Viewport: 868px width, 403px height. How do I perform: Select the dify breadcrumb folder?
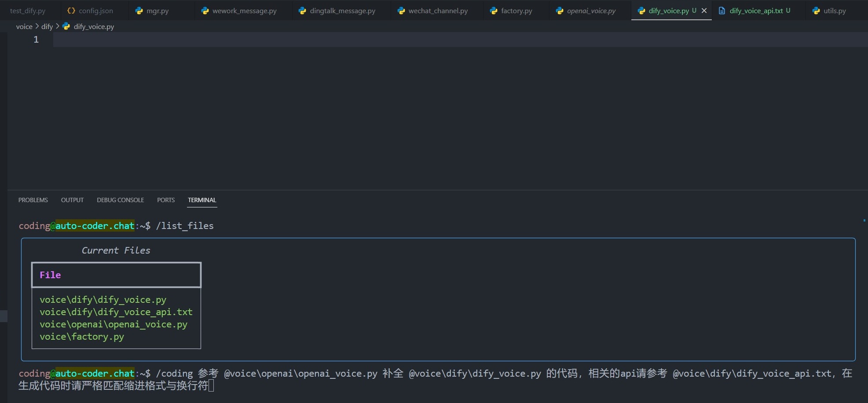point(47,26)
